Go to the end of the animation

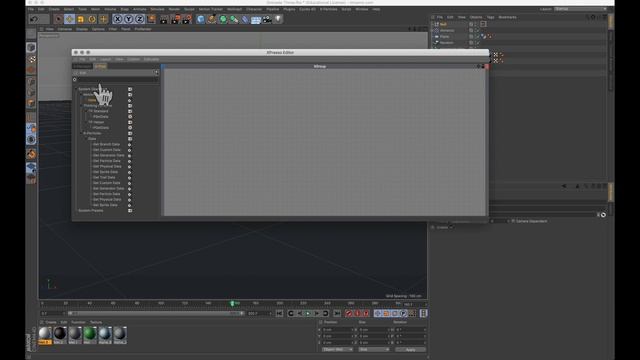(x=337, y=313)
